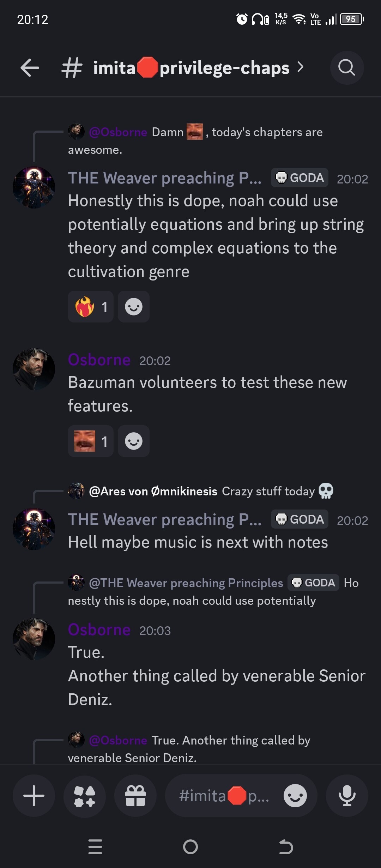This screenshot has height=868, width=381.
Task: Open channel search magnifier
Action: (x=346, y=68)
